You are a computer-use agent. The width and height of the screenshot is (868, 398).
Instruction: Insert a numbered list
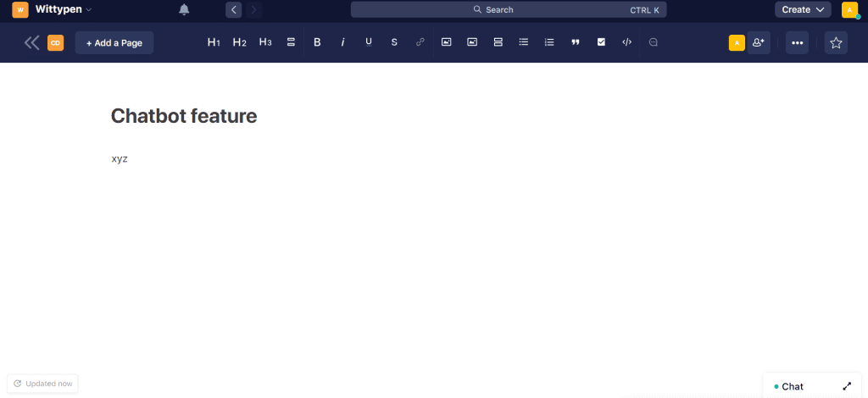549,42
